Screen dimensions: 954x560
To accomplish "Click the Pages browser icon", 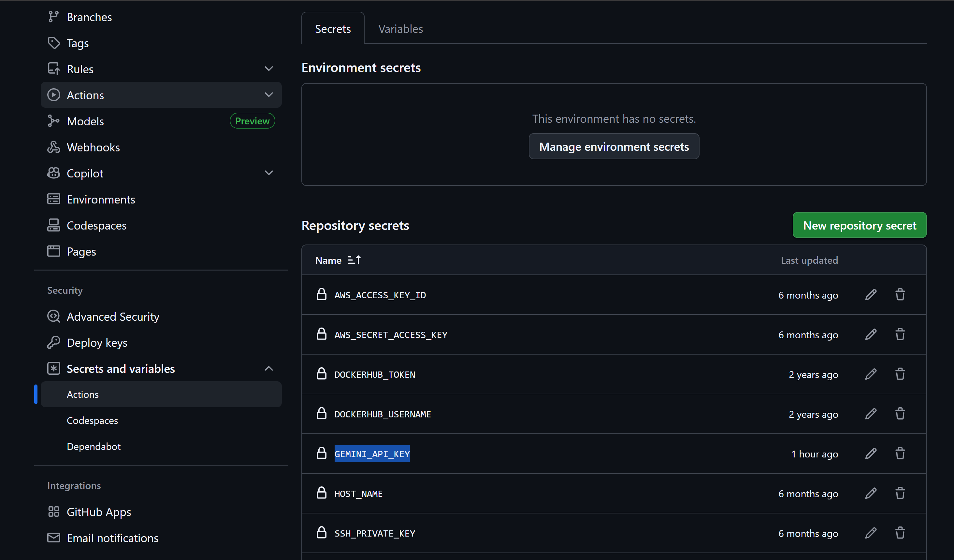I will click(53, 251).
